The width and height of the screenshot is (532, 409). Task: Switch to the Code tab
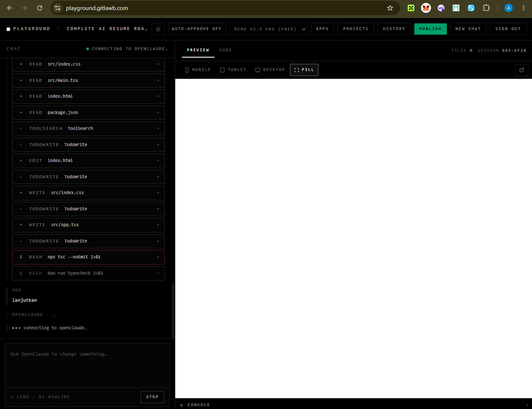226,50
